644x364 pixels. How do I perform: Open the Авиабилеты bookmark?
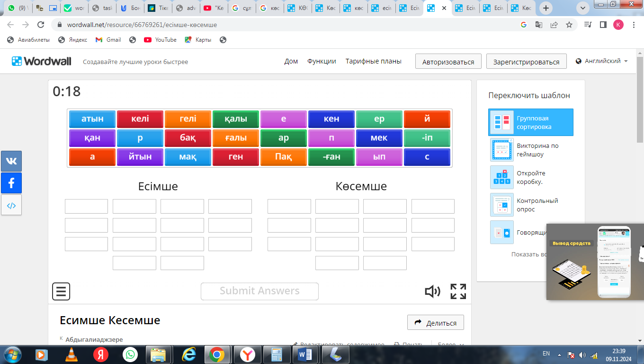pos(28,40)
